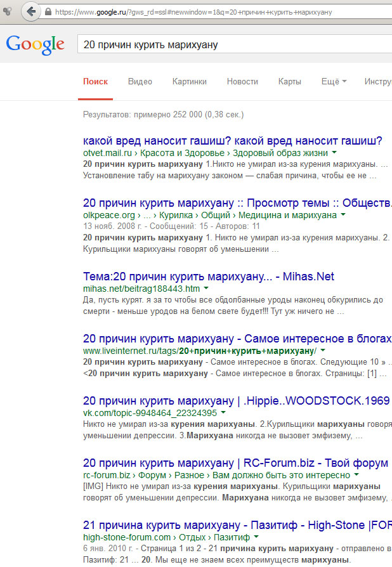This screenshot has width=392, height=567.
Task: Select the Поиск tab
Action: tap(96, 82)
